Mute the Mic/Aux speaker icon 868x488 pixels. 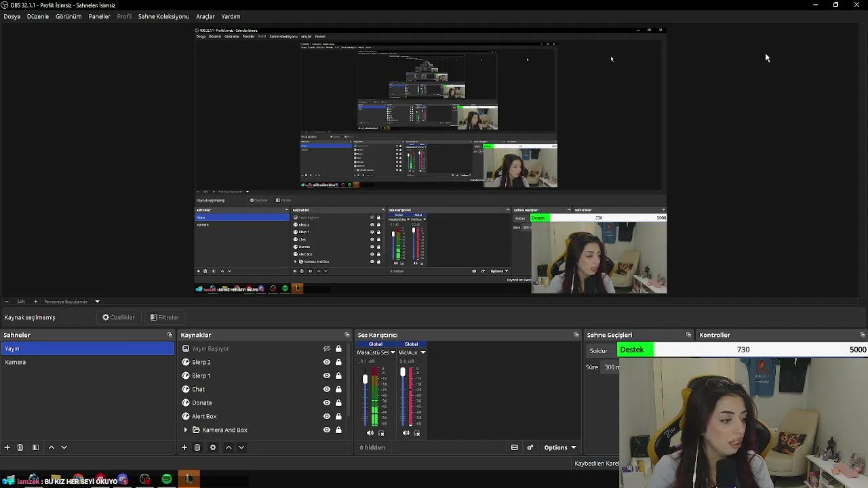tap(406, 433)
